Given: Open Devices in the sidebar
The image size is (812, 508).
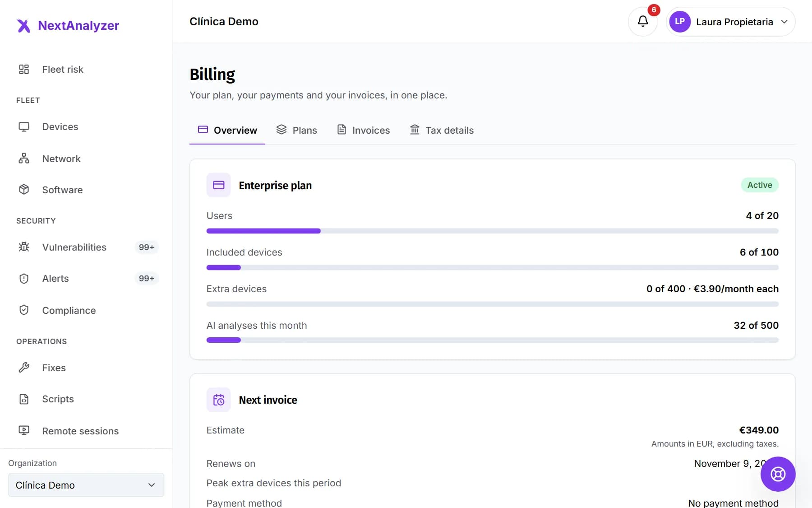Looking at the screenshot, I should (86, 127).
